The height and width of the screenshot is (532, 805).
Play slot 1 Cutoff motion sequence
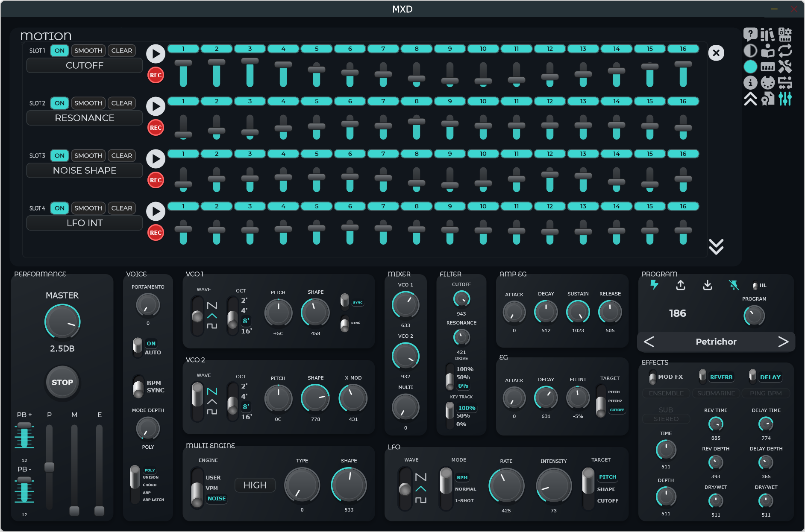(156, 54)
